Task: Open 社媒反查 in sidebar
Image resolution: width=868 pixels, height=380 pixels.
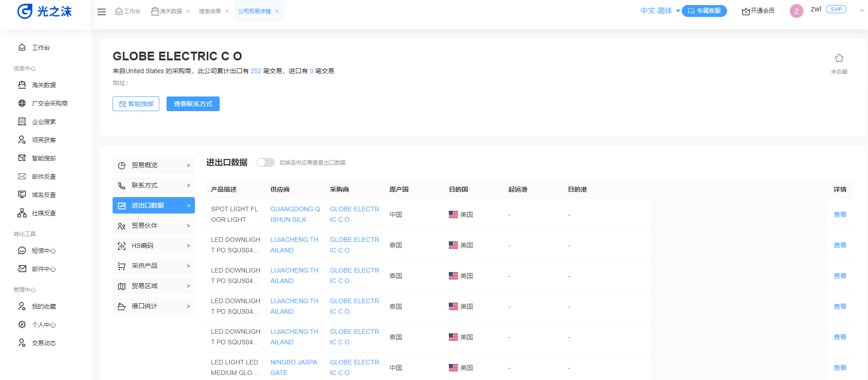Action: coord(43,213)
